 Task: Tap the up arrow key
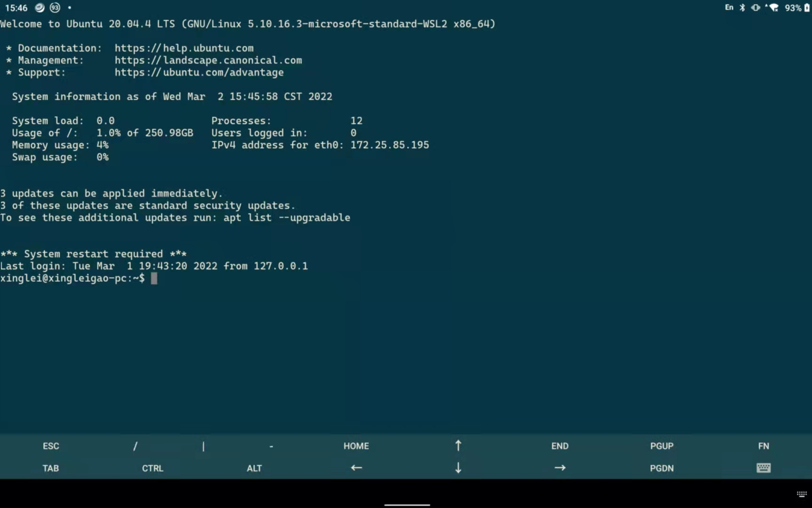pyautogui.click(x=458, y=445)
